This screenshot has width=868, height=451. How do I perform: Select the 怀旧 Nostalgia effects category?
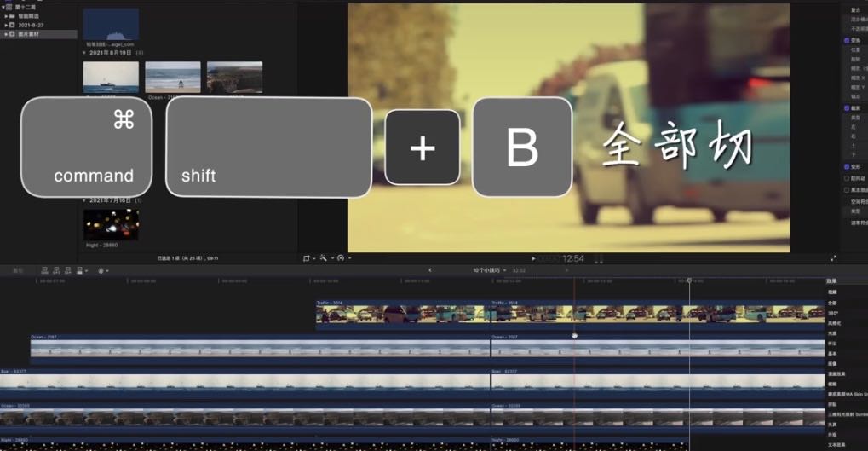pyautogui.click(x=832, y=344)
